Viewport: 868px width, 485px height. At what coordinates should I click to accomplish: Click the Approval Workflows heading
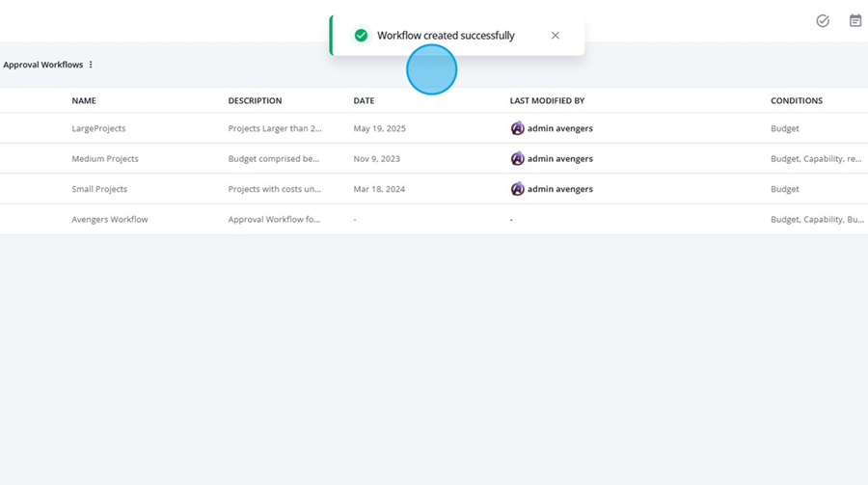(43, 65)
